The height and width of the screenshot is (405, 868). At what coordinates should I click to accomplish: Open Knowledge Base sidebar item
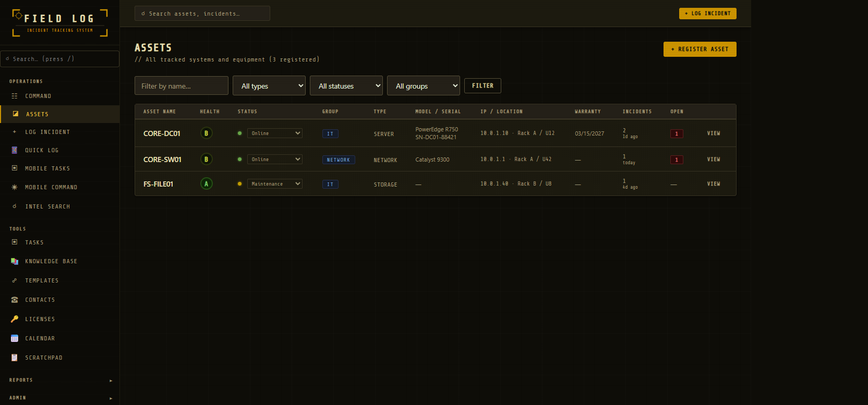click(60, 261)
